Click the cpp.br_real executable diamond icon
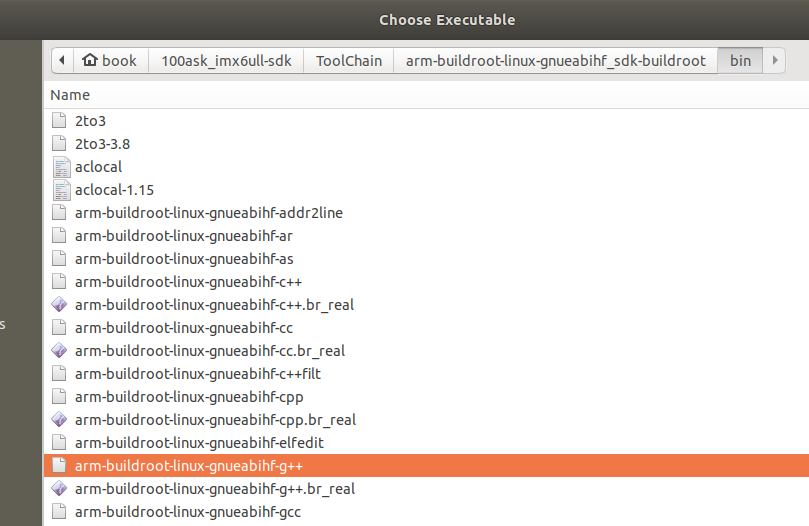The height and width of the screenshot is (526, 809). 59,420
